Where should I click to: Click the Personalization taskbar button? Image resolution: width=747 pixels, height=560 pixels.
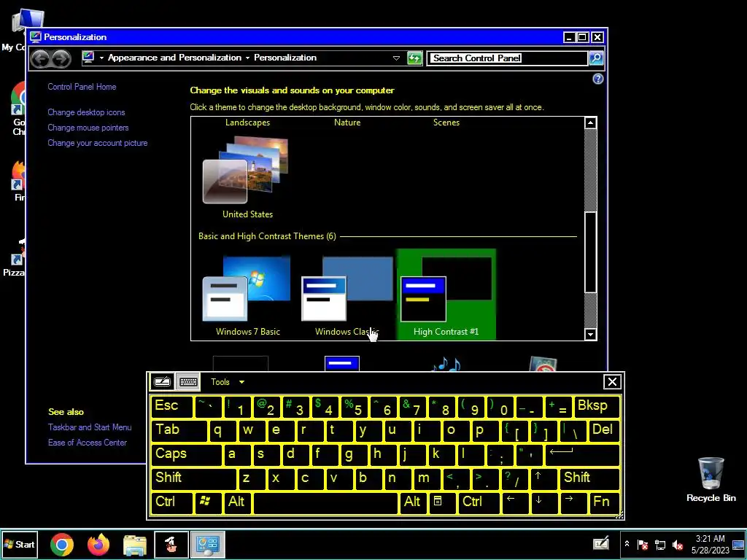(208, 545)
